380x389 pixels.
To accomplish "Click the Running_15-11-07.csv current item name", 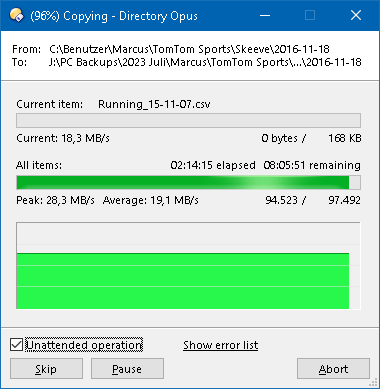I will [x=154, y=104].
